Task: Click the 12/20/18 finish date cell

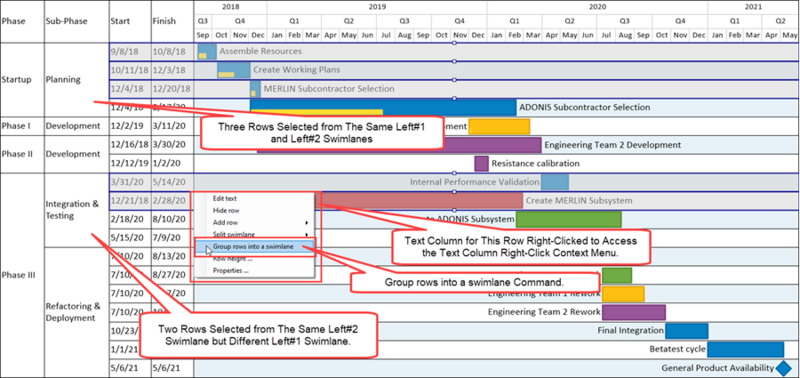Action: pos(172,89)
